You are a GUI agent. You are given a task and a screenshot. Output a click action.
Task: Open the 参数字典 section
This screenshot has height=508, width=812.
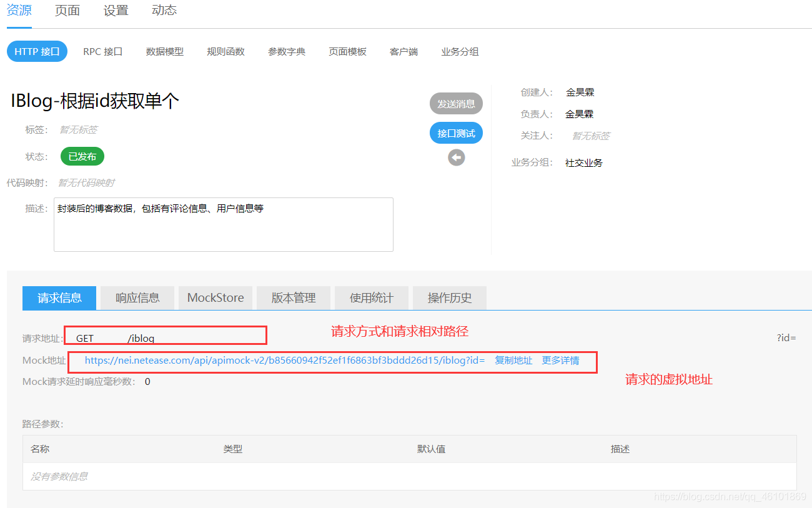click(x=286, y=51)
